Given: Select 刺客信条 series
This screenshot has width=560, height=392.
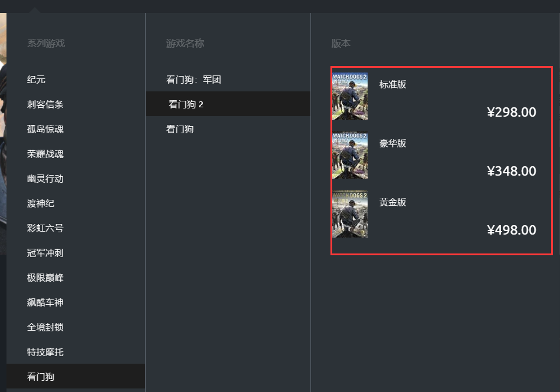Looking at the screenshot, I should pyautogui.click(x=45, y=104).
